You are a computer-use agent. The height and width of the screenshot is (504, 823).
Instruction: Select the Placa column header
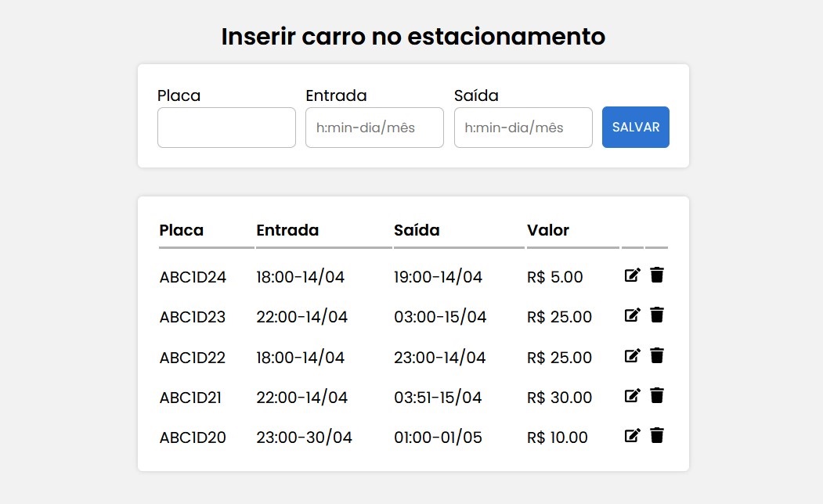coord(181,230)
